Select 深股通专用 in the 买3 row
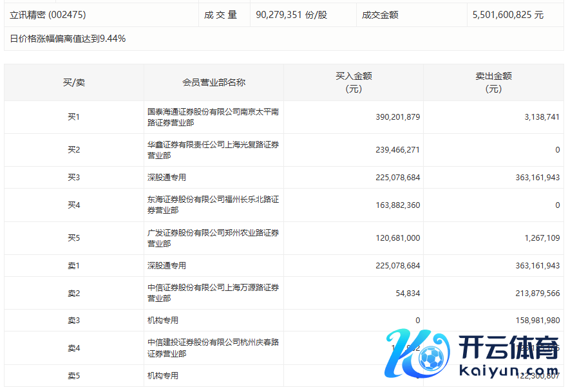The width and height of the screenshot is (568, 392). tap(167, 177)
